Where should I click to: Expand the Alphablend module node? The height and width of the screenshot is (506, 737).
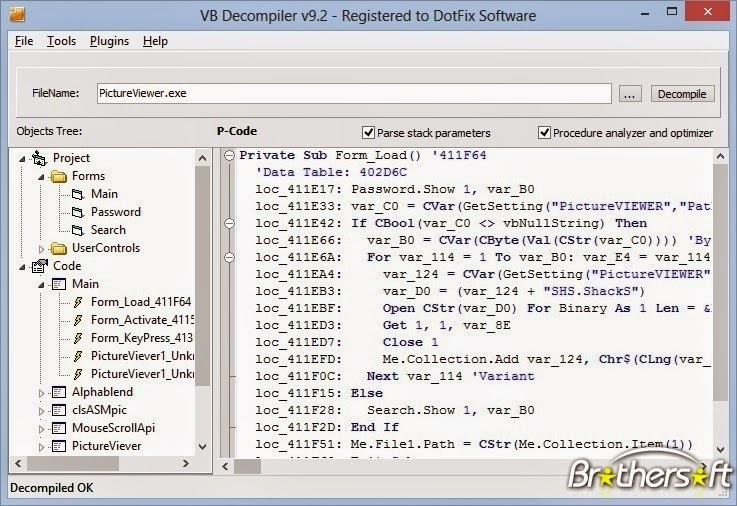(x=41, y=393)
